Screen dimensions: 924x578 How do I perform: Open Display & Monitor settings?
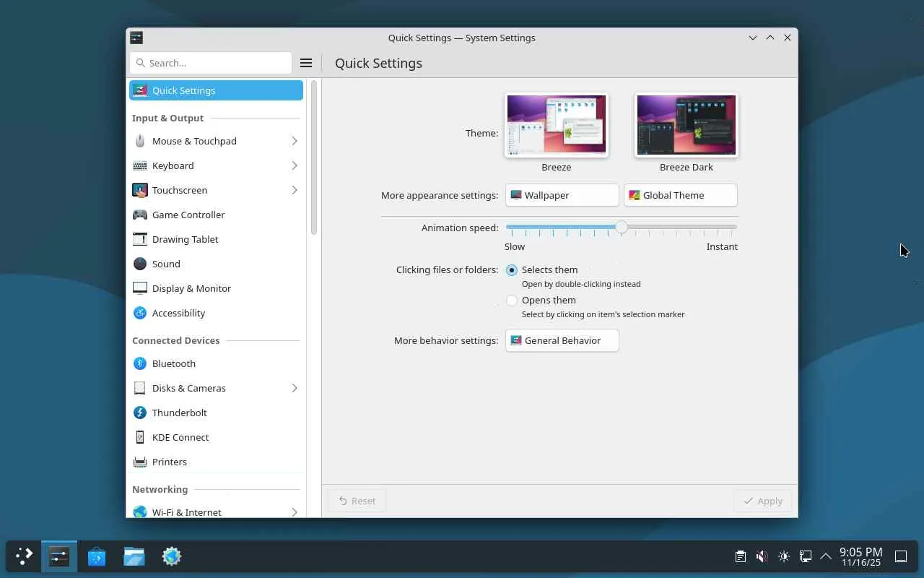click(x=216, y=288)
